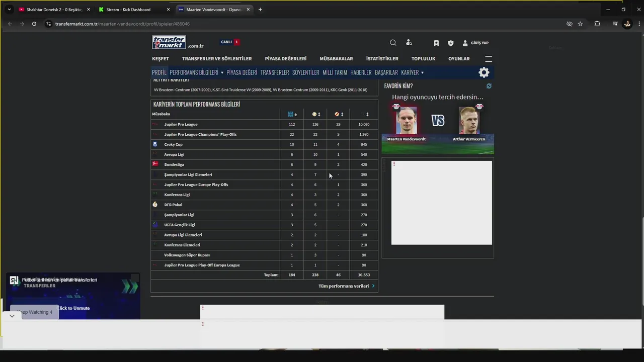
Task: Click the DFB Pokal trophy icon
Action: click(x=155, y=205)
